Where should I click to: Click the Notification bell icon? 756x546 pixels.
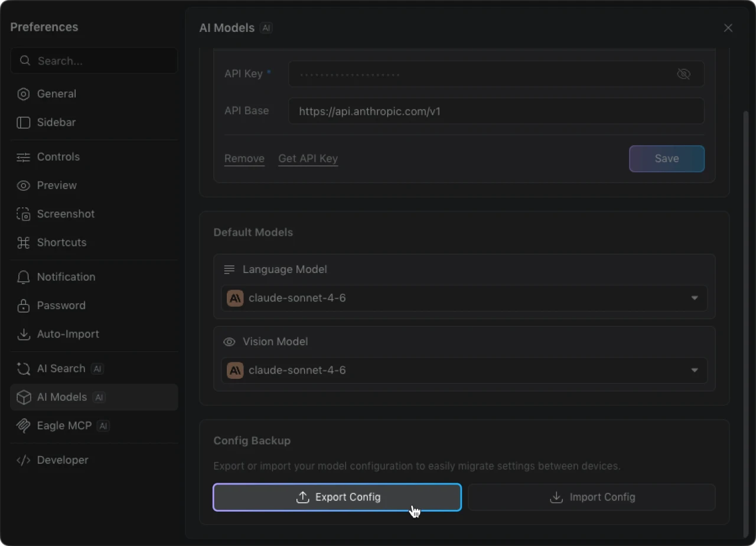pos(24,277)
